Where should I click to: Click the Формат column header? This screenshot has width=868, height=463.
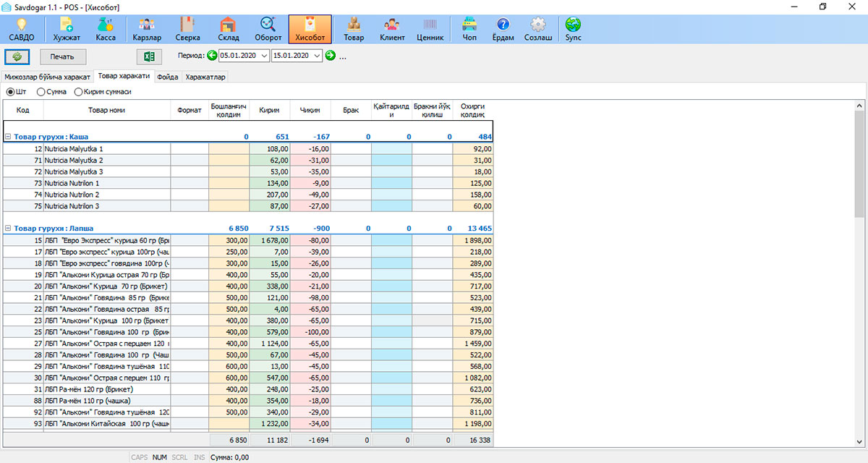point(190,110)
